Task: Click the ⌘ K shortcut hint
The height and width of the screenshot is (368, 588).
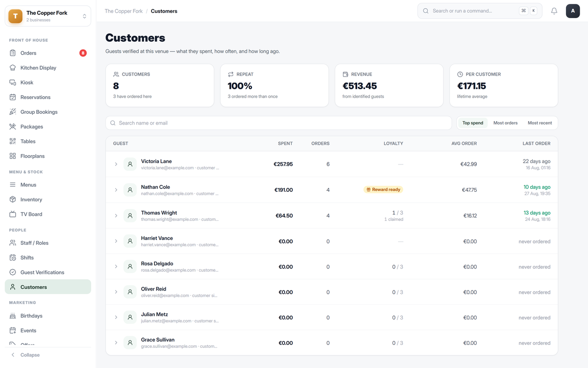Action: point(528,11)
